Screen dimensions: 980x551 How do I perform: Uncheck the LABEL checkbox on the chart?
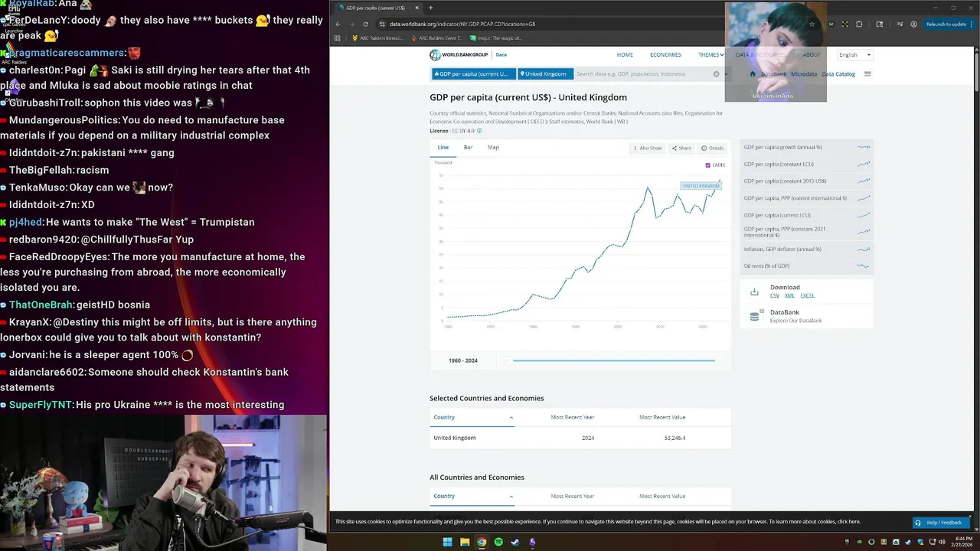[708, 165]
